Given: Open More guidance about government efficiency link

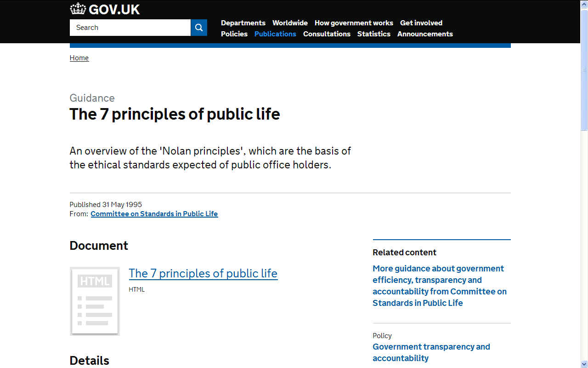Looking at the screenshot, I should click(x=440, y=286).
